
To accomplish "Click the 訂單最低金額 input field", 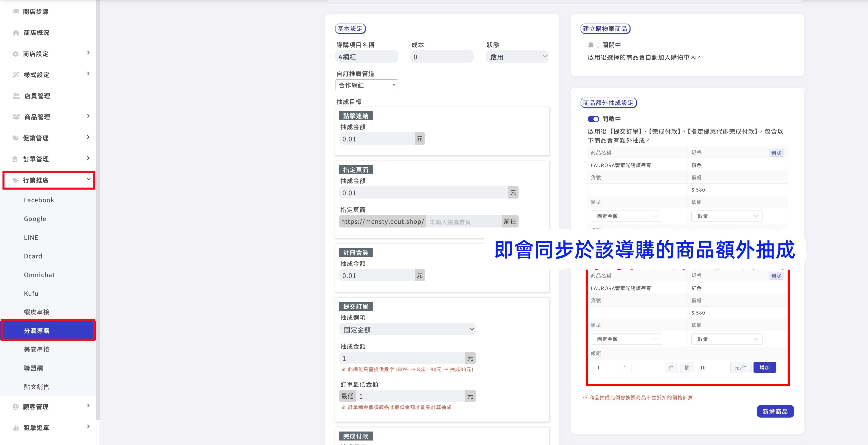I will (410, 396).
